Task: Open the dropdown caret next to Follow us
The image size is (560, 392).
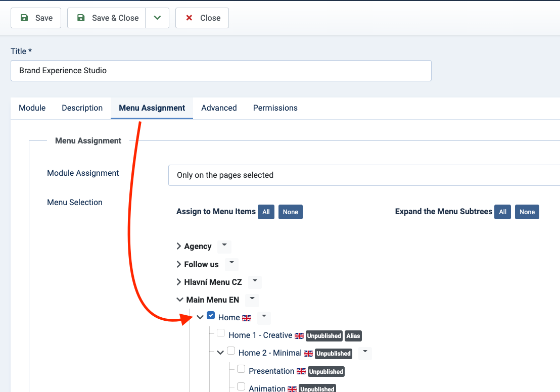Action: 231,264
